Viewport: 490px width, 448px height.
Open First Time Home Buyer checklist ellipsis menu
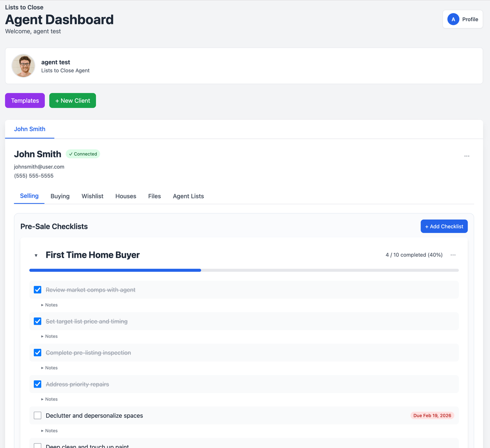[x=453, y=255]
